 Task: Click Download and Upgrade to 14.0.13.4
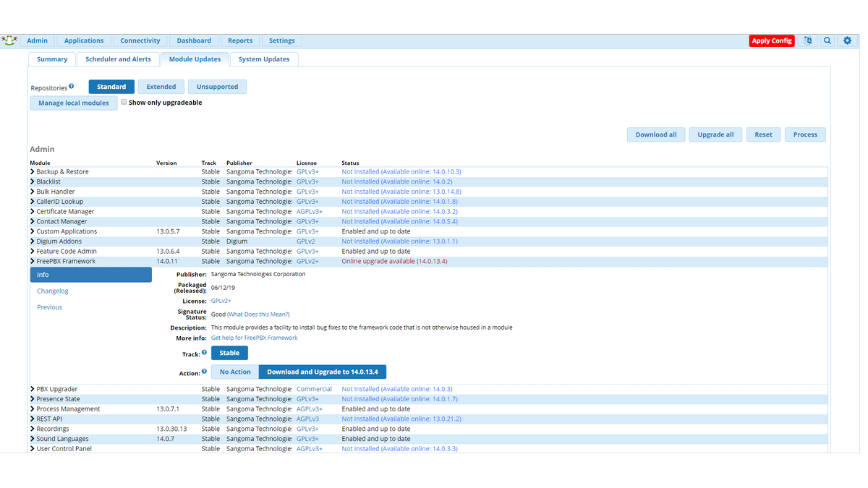[323, 371]
